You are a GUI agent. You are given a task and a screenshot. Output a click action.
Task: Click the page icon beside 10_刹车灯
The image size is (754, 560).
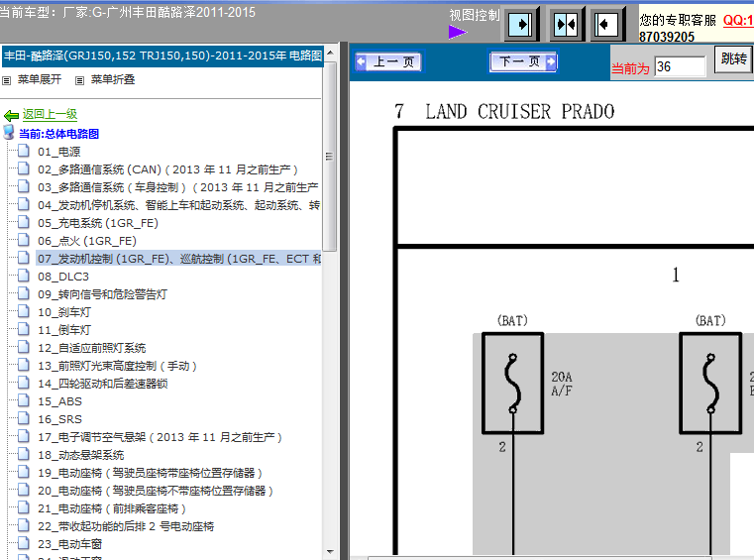(23, 311)
